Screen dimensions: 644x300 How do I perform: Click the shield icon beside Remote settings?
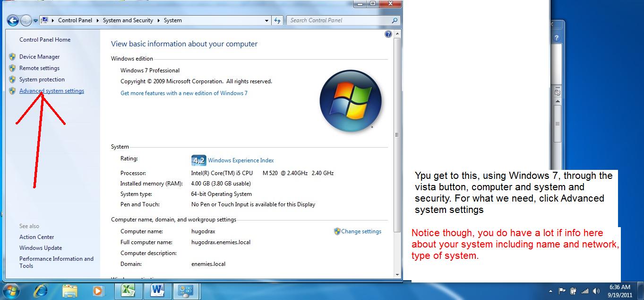pos(12,68)
